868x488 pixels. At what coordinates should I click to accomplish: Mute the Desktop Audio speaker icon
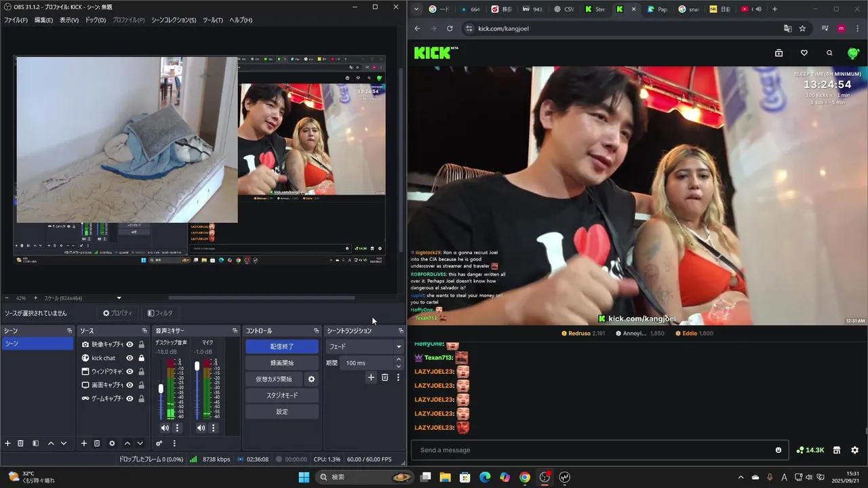coord(165,428)
